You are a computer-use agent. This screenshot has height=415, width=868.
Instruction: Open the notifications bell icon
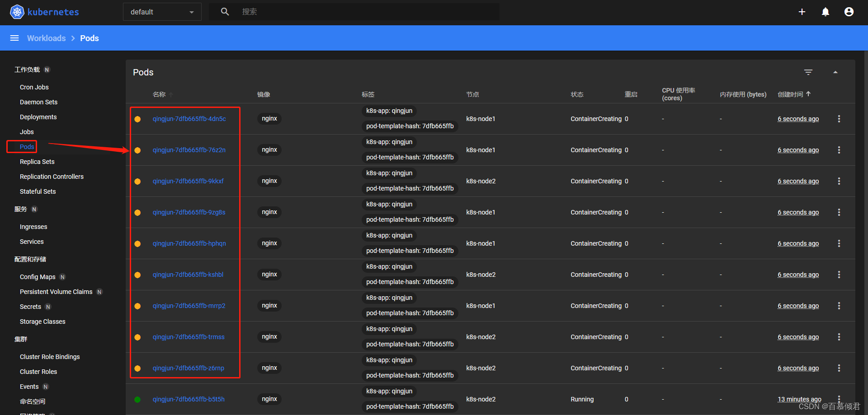coord(826,12)
